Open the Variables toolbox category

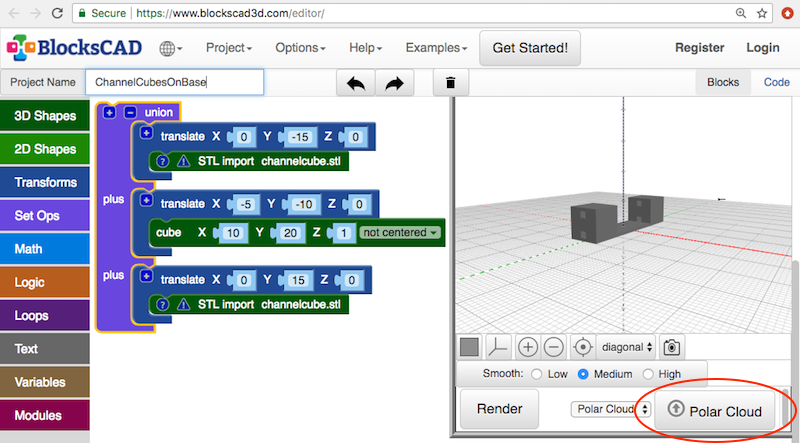click(x=45, y=382)
